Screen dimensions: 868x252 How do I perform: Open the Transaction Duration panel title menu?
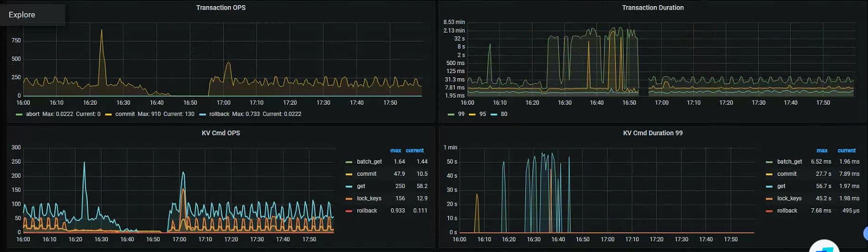tap(653, 8)
